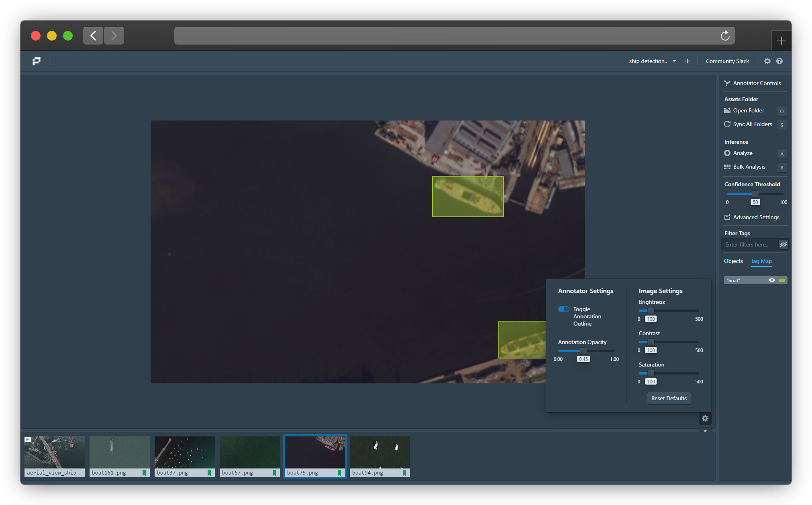
Task: Click the A shortcut key badge
Action: pos(782,154)
